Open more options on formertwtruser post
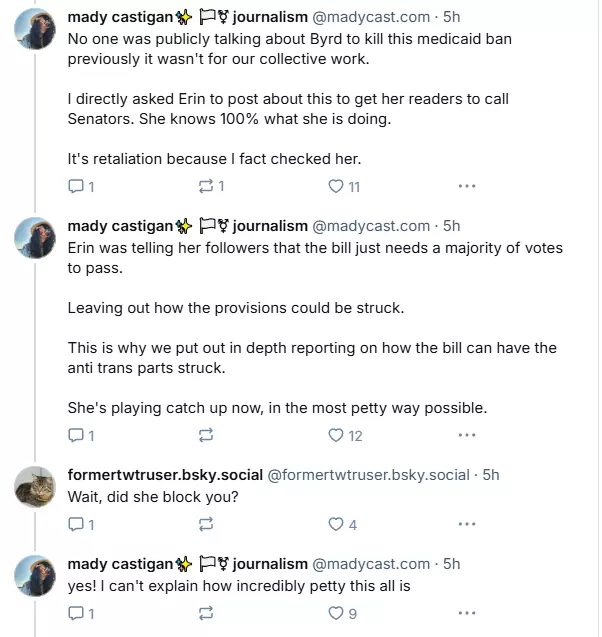602x637 pixels. tap(466, 524)
